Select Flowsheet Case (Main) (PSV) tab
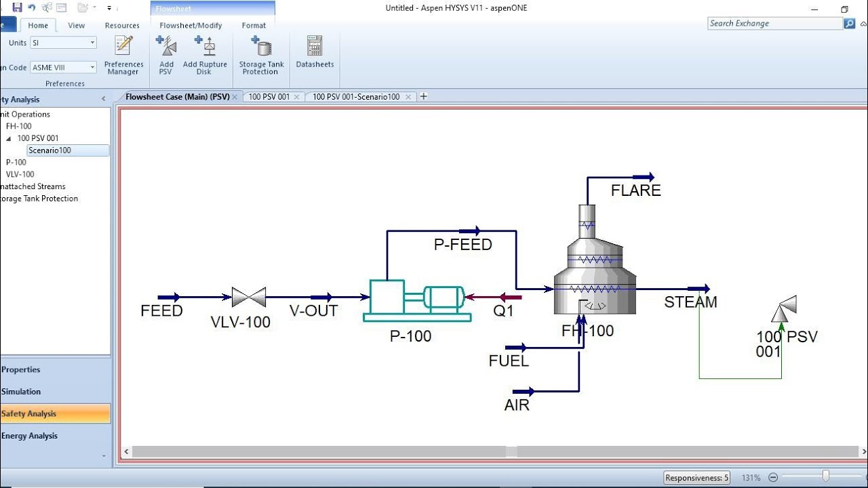868x488 pixels. pos(178,97)
